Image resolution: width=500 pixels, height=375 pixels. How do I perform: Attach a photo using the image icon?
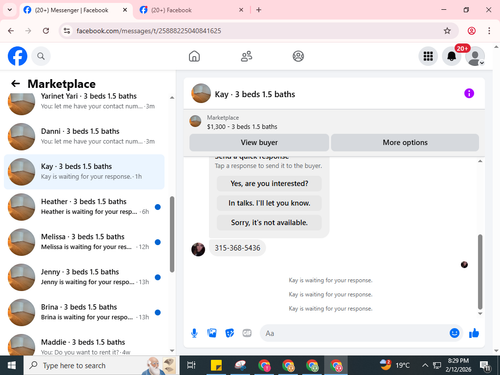(x=212, y=333)
